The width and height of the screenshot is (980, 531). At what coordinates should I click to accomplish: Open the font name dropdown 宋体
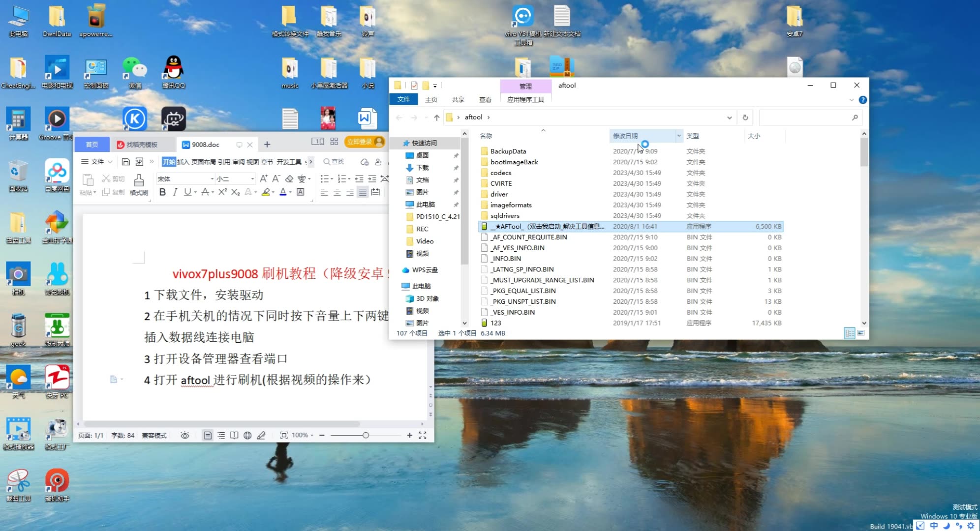[212, 179]
